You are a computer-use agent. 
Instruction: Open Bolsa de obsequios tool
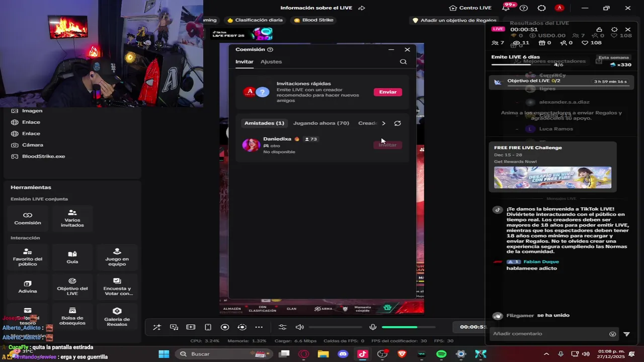tap(72, 317)
